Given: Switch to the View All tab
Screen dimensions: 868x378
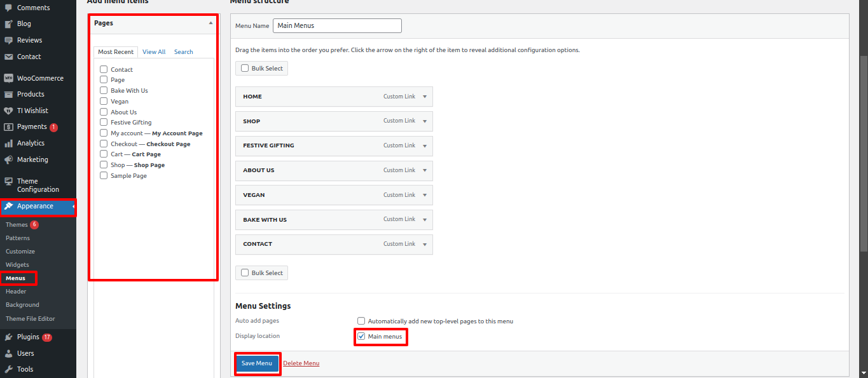Looking at the screenshot, I should [x=154, y=52].
